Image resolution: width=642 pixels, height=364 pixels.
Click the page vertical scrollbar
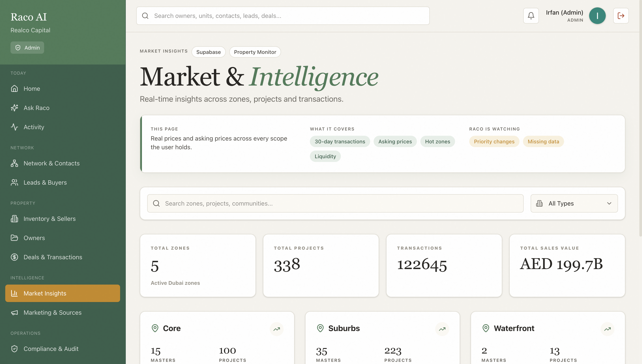click(640, 119)
